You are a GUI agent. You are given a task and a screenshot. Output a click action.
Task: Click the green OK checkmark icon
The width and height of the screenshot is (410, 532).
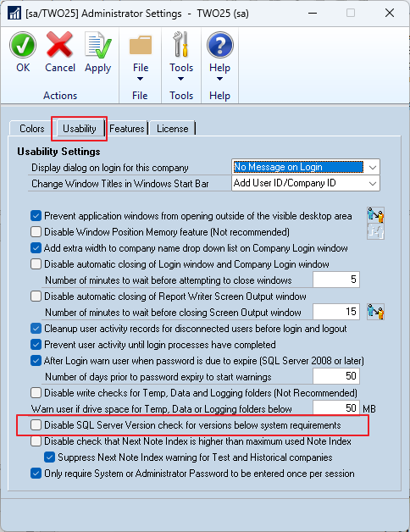tap(23, 45)
